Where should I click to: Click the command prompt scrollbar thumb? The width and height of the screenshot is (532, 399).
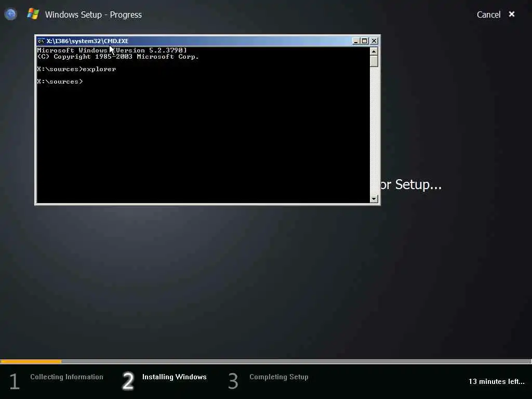click(x=374, y=61)
